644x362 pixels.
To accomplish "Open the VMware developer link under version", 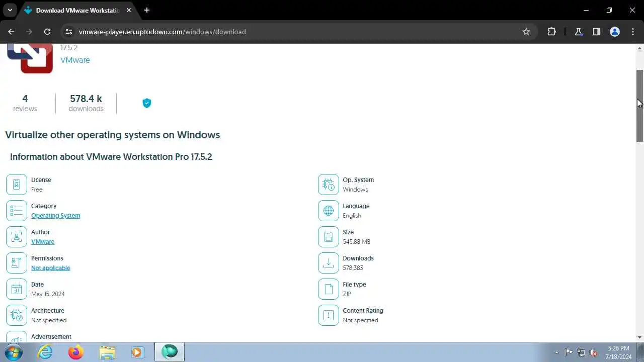I will [75, 60].
